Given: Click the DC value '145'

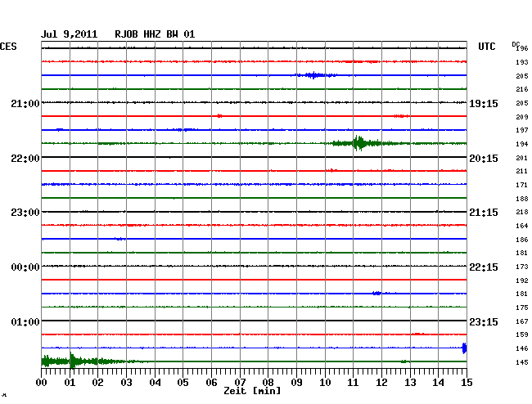Looking at the screenshot, I should click(x=522, y=362).
